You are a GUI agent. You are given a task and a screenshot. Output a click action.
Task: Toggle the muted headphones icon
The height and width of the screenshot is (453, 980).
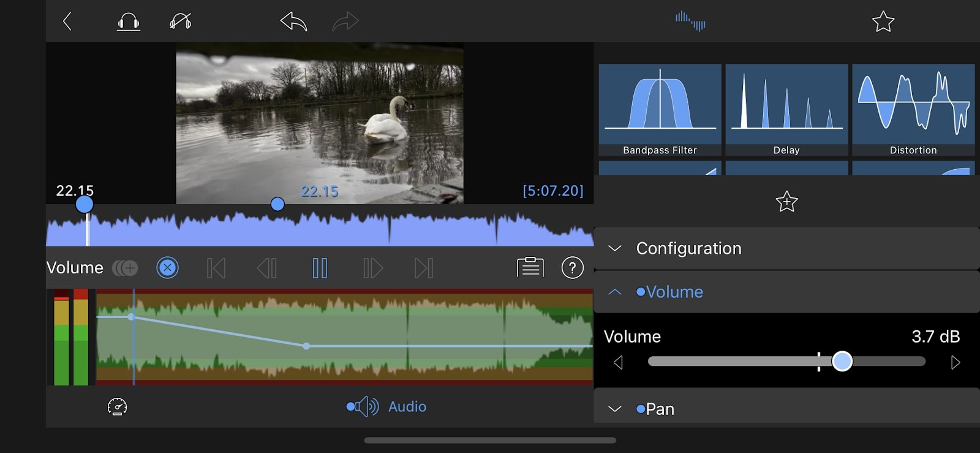pyautogui.click(x=181, y=22)
